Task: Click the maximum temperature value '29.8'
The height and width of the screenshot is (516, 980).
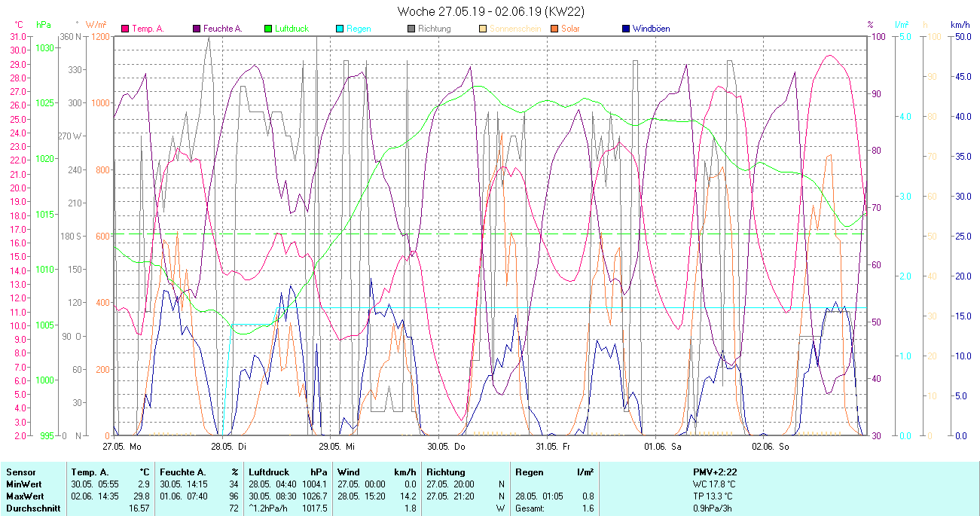Action: [x=141, y=496]
